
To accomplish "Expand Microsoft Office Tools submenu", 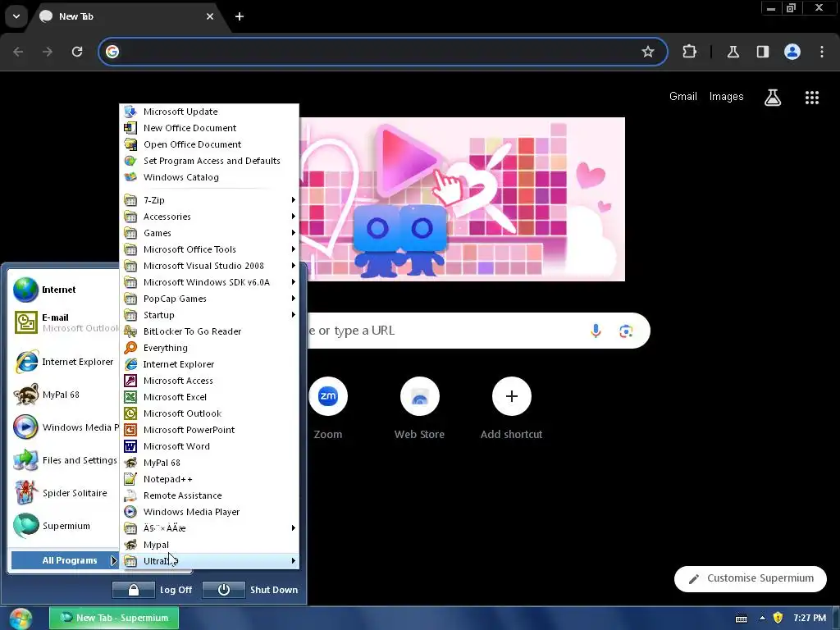I will [x=209, y=249].
